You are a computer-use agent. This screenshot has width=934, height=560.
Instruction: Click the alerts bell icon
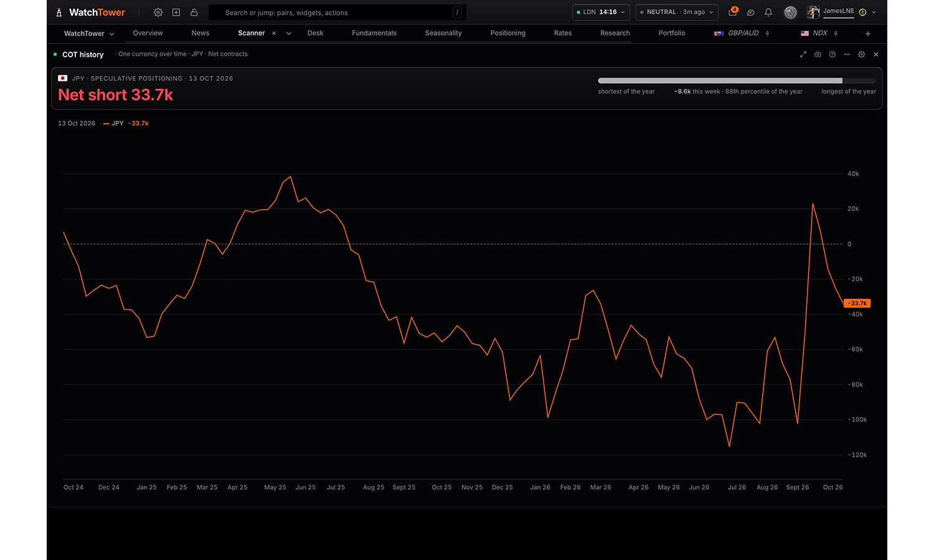[768, 12]
